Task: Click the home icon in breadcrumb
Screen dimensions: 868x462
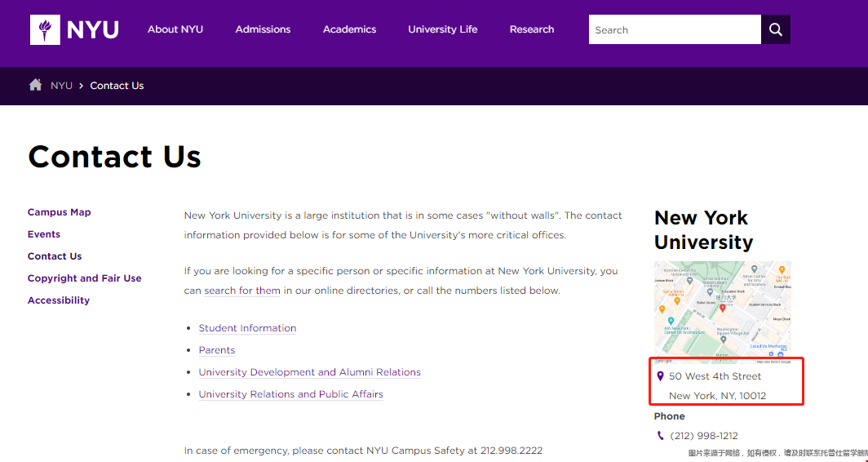Action: (35, 85)
